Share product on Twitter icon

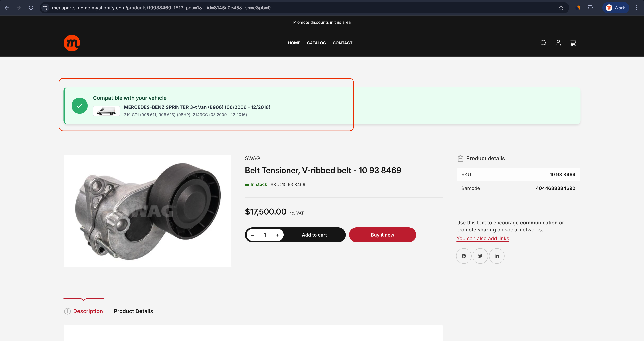point(480,256)
